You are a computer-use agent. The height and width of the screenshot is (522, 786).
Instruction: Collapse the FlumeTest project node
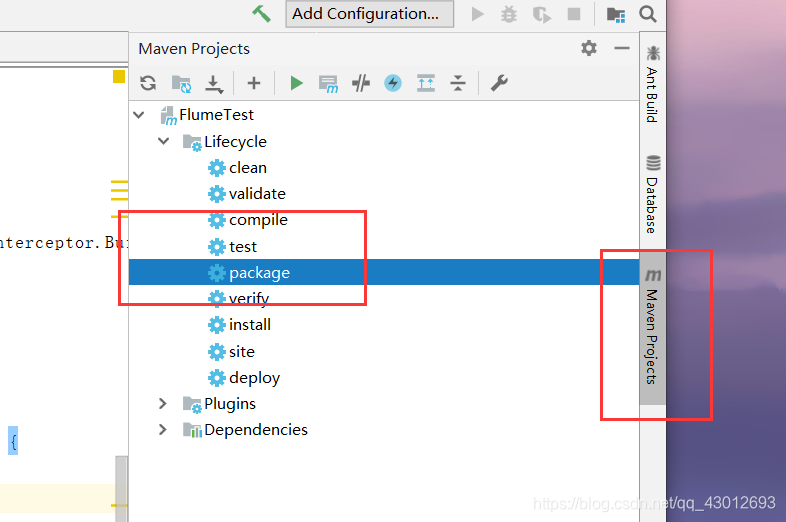(x=139, y=115)
